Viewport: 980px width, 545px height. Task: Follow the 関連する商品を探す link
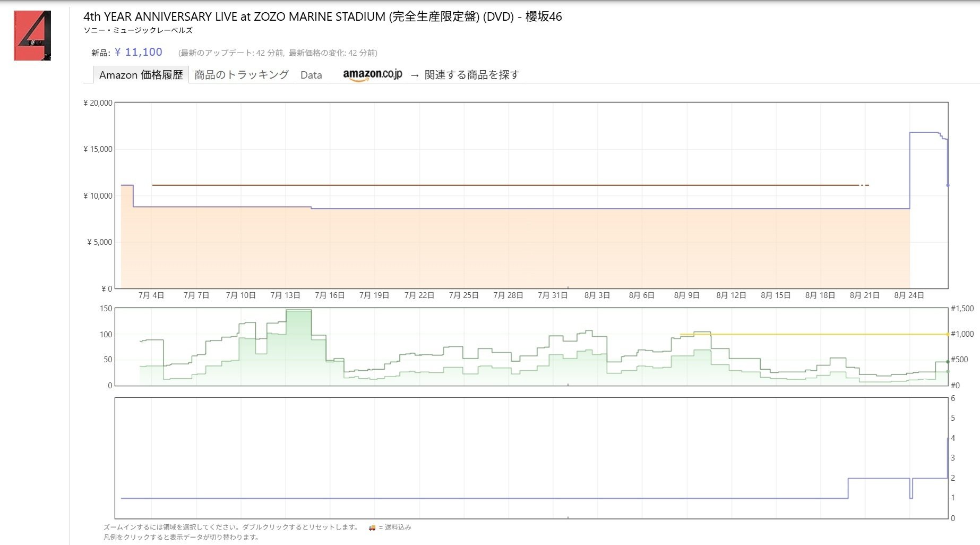click(x=472, y=75)
